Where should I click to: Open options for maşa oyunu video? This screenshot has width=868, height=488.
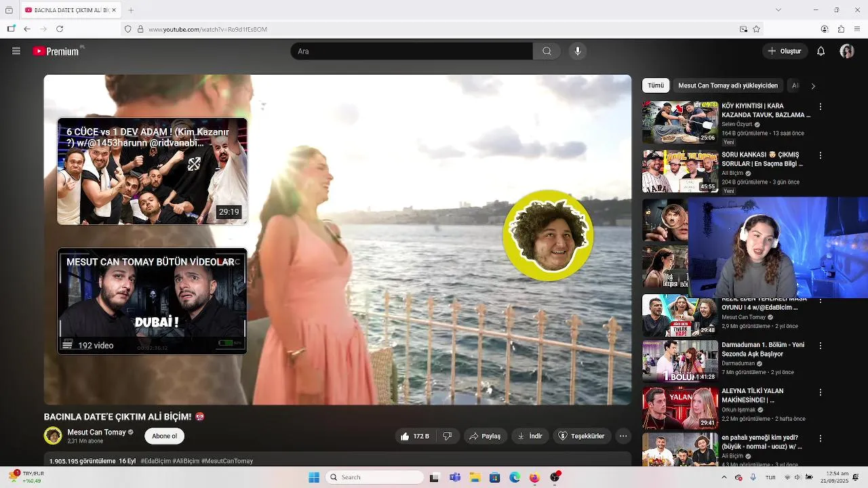point(821,300)
